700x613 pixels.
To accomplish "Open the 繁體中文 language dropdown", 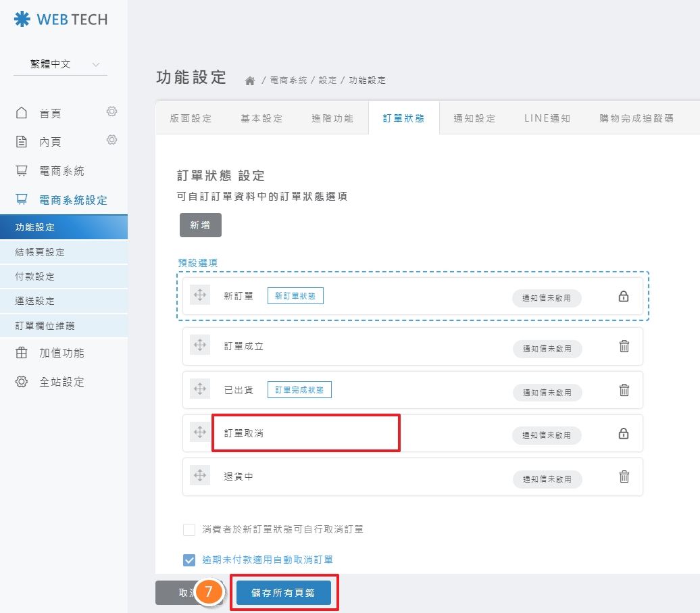I will [60, 64].
